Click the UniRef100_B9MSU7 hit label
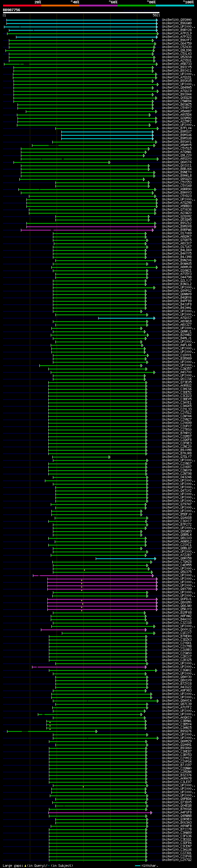 point(176,131)
